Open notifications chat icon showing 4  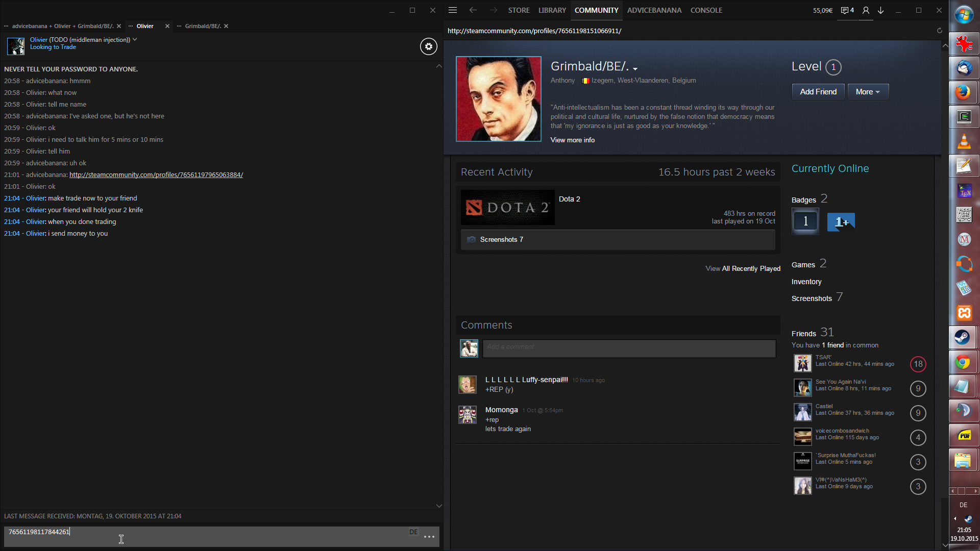point(847,10)
